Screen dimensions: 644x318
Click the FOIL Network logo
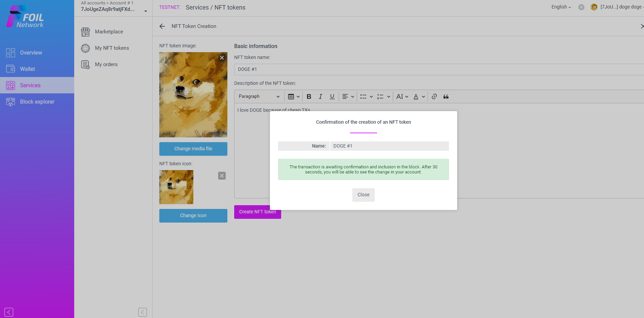point(25,16)
